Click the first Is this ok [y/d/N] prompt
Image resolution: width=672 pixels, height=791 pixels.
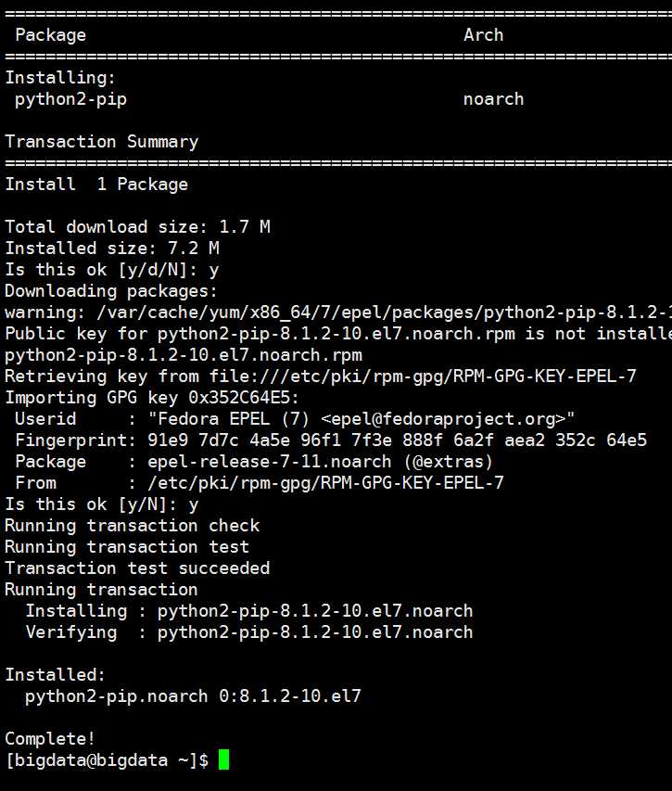click(112, 269)
